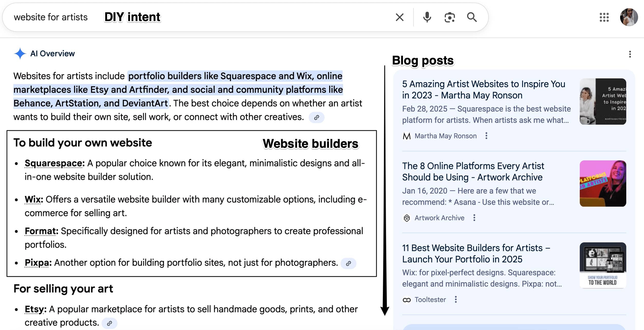Submit search with the magnifying glass icon
This screenshot has height=330, width=644.
(x=472, y=17)
